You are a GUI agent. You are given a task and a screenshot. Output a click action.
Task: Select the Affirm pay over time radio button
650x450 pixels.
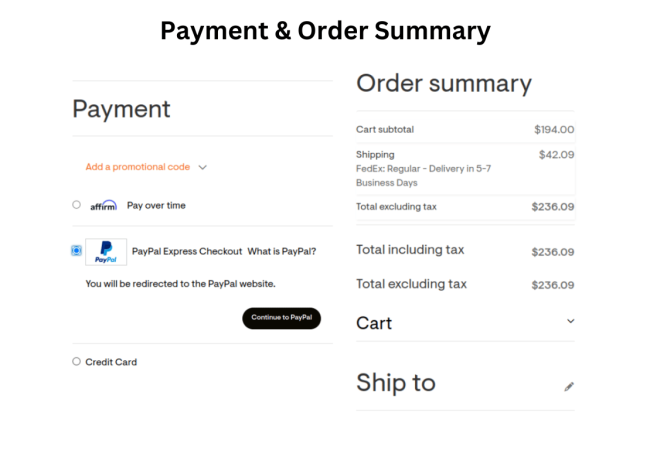point(76,205)
